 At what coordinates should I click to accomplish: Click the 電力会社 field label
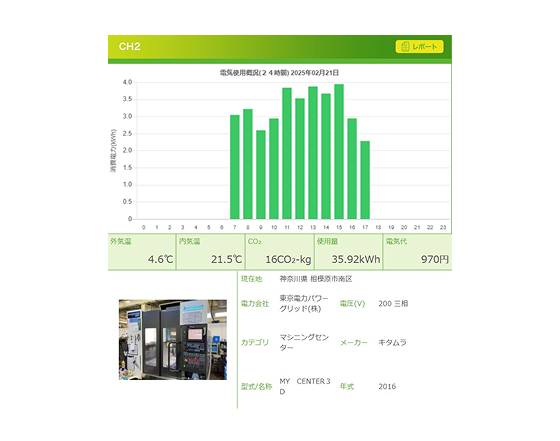click(255, 304)
